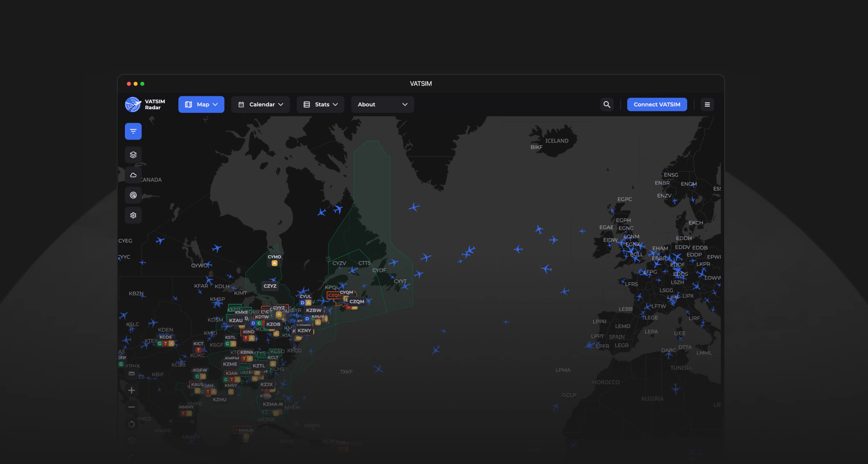Click the KCOS approach A badge
This screenshot has width=868, height=464.
(172, 343)
